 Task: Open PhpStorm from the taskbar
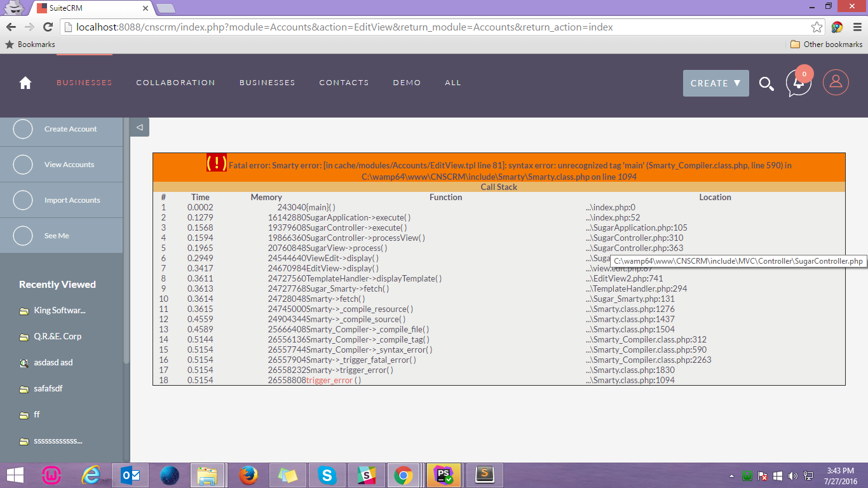click(x=444, y=475)
